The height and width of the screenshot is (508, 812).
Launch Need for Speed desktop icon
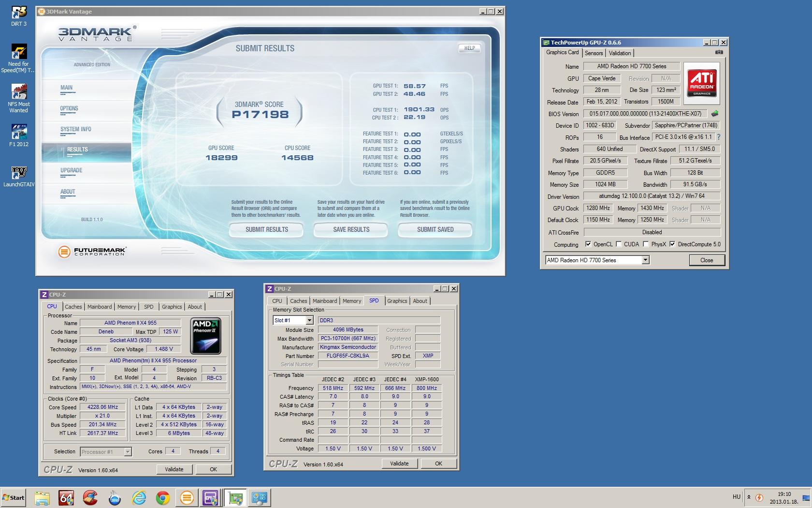click(x=18, y=59)
